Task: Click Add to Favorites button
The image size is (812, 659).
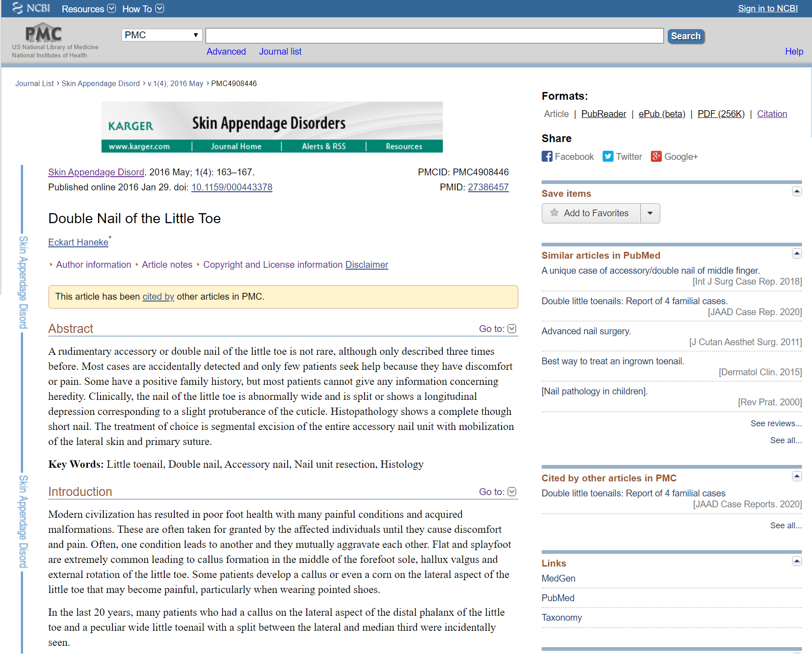Action: pyautogui.click(x=591, y=213)
